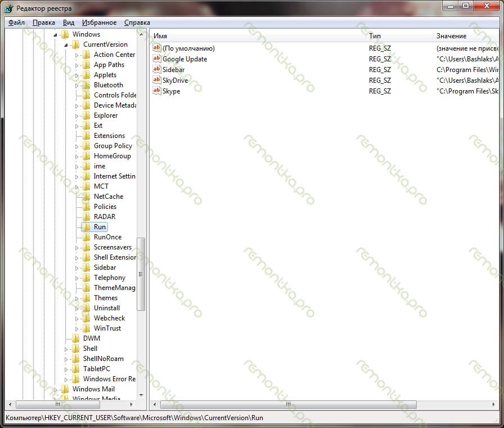Collapse the CurrentVersion tree node

[66, 45]
